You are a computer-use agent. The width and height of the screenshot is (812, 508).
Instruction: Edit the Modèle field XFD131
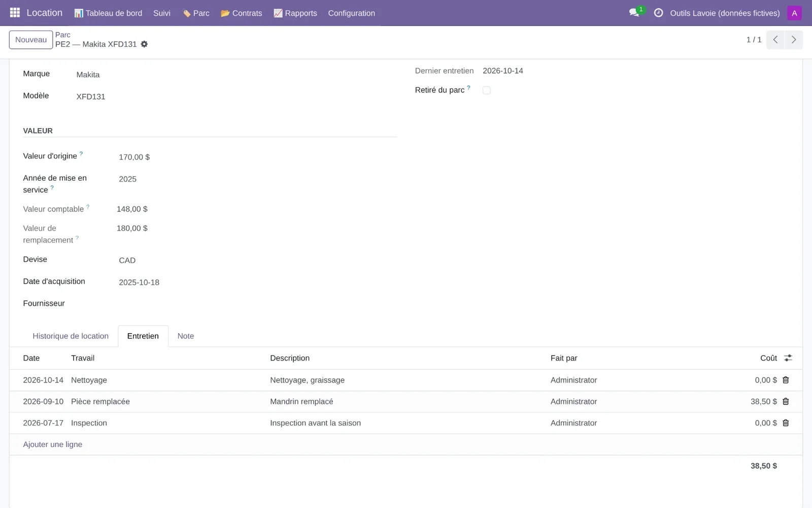(x=236, y=97)
